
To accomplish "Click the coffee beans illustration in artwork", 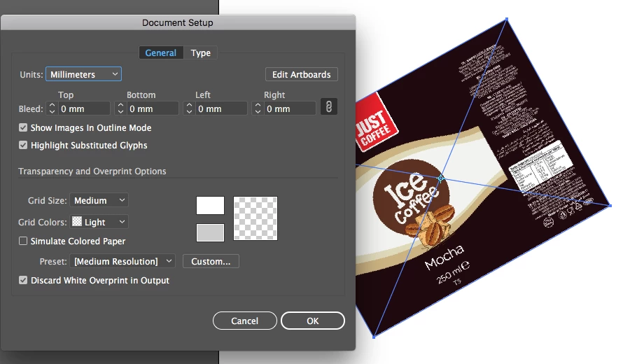I will pos(431,225).
